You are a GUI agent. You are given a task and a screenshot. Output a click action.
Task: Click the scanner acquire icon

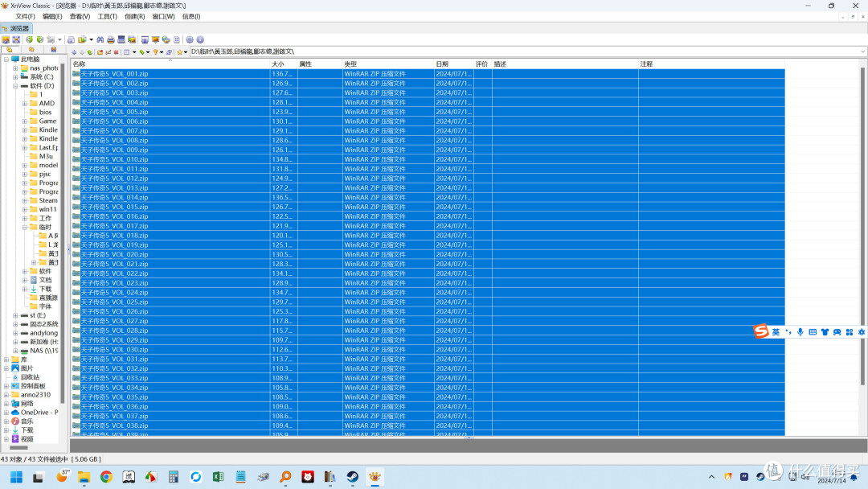pyautogui.click(x=121, y=39)
